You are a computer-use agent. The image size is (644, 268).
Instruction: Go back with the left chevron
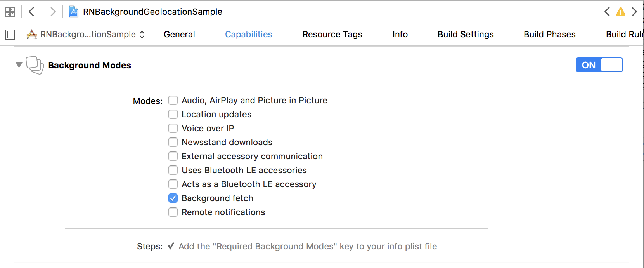32,12
